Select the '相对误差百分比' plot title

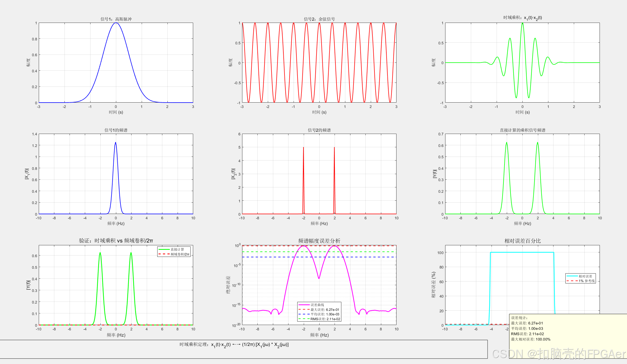click(x=522, y=241)
